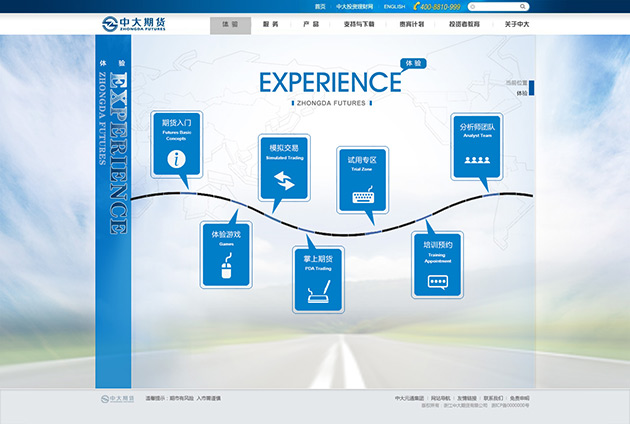Click the blue 体验 bubble beside EXPERIENCE
The image size is (630, 424).
coord(413,63)
